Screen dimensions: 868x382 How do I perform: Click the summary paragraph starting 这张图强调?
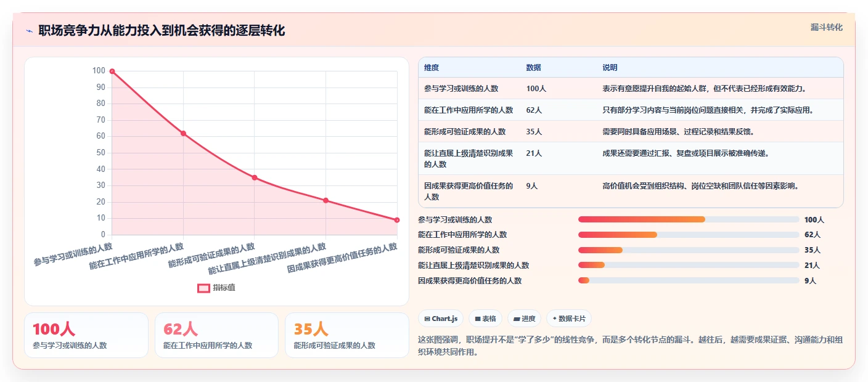[x=630, y=346]
